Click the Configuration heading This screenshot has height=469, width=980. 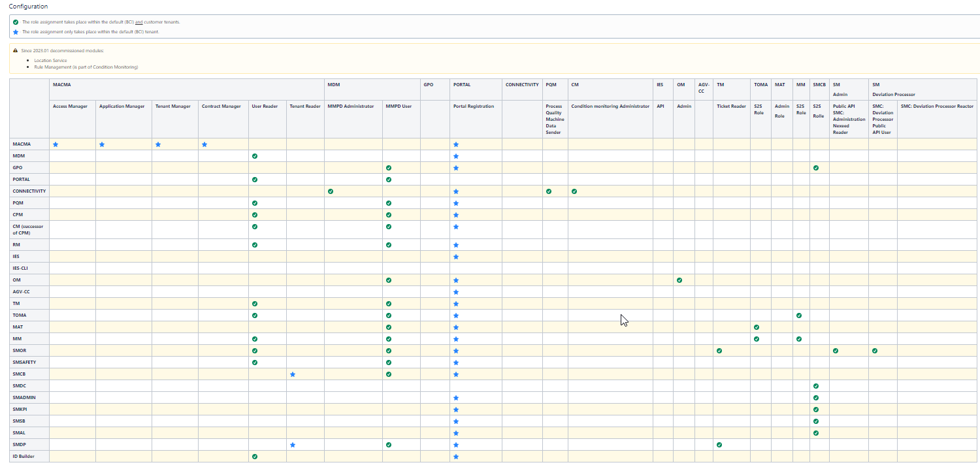28,7
